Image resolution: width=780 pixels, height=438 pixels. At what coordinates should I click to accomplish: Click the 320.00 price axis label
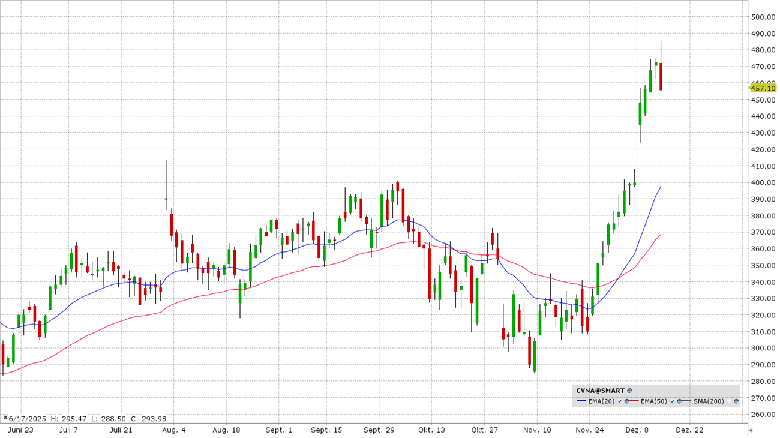coord(764,315)
